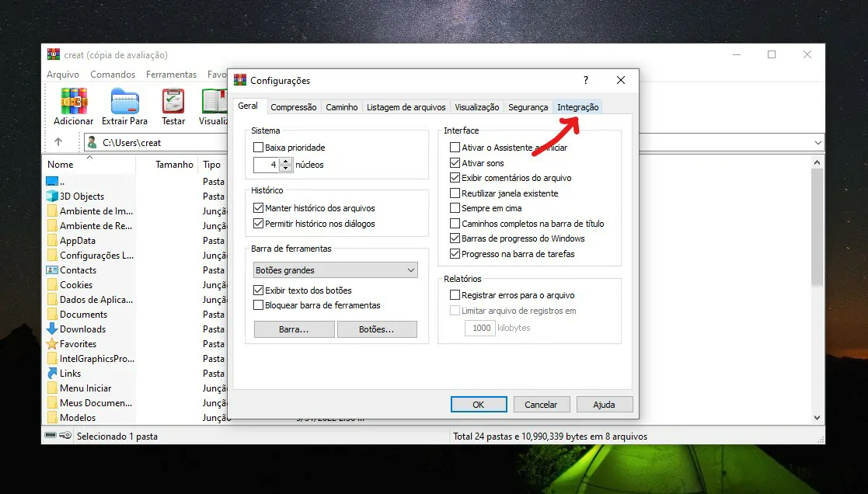Toggle Exibir comentários do arquivo
868x494 pixels.
[455, 178]
